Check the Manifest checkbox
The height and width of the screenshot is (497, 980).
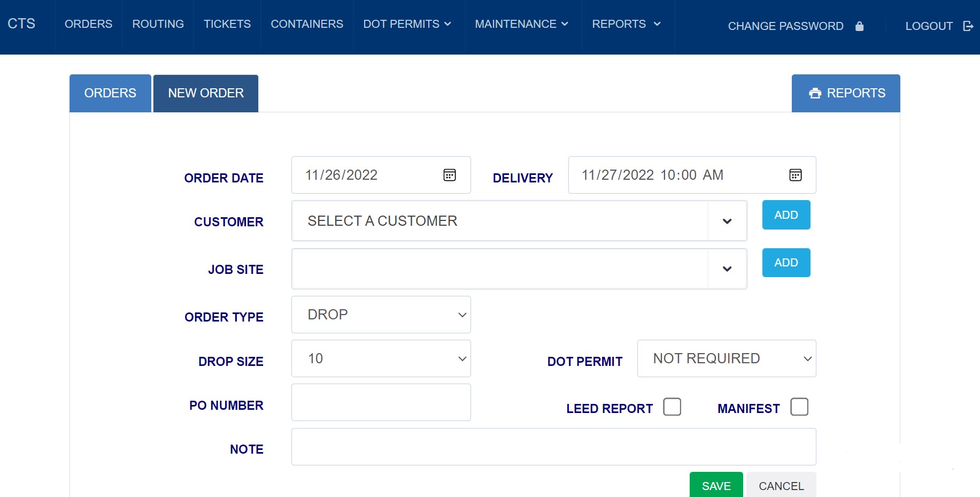(799, 407)
